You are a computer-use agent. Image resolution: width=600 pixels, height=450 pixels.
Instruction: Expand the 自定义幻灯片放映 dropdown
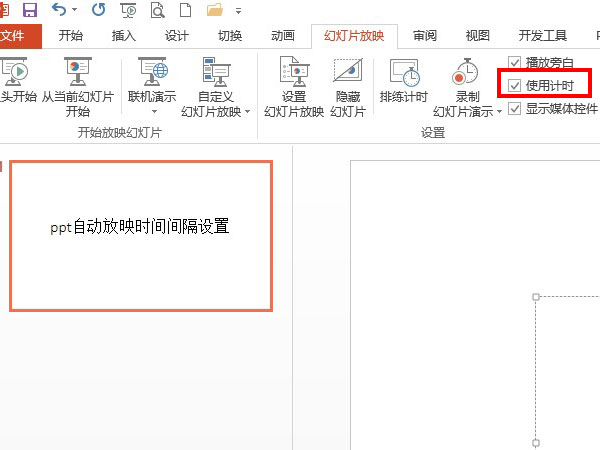248,112
